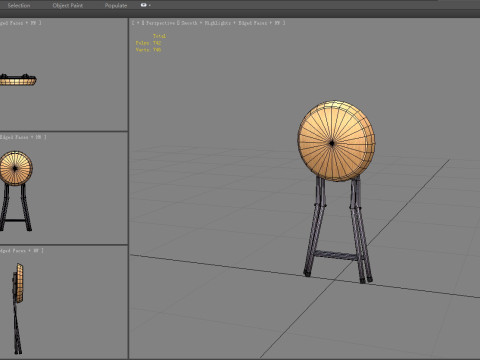Click the yellow Total statistics heading
The height and width of the screenshot is (360, 480).
click(159, 36)
